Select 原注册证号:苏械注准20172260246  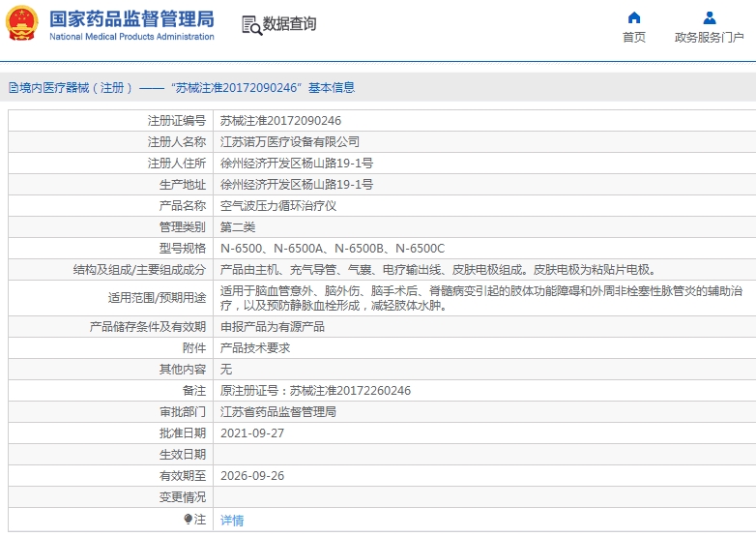tap(315, 390)
